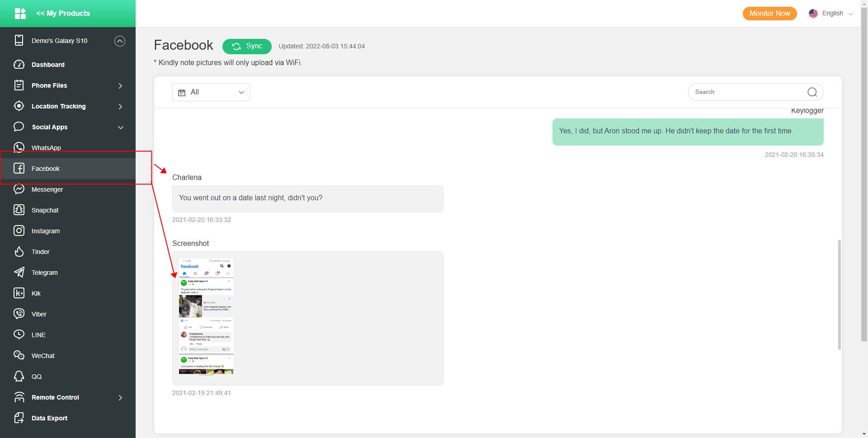Open the All date filter dropdown

(x=211, y=92)
